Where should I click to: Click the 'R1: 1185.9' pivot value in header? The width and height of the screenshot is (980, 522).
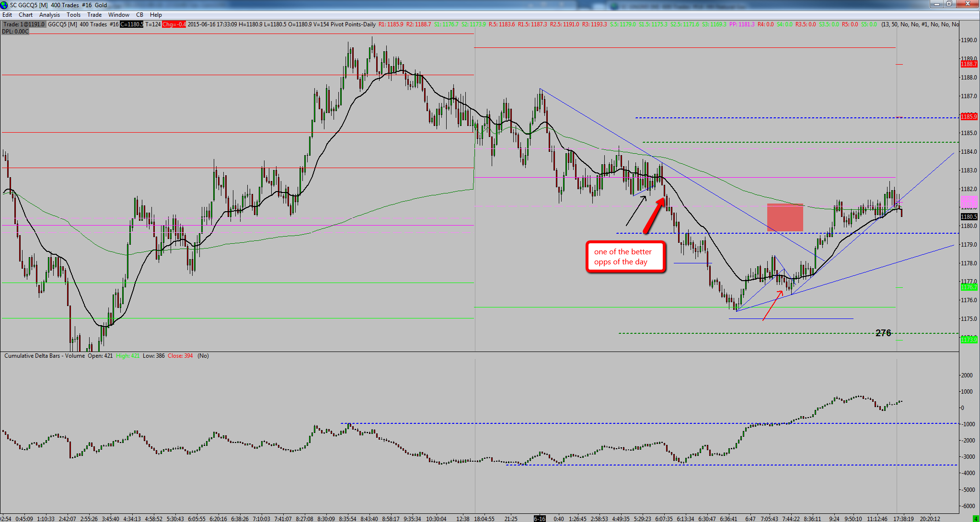tap(391, 24)
